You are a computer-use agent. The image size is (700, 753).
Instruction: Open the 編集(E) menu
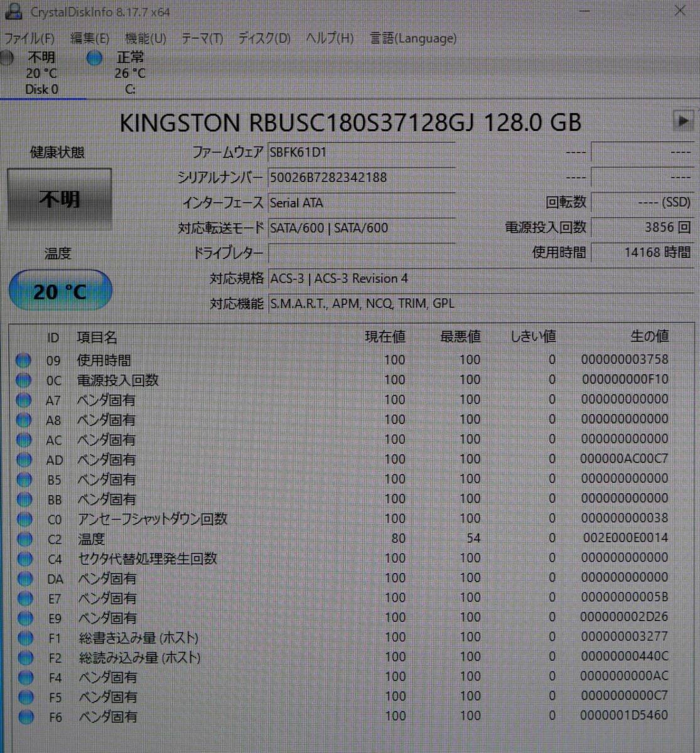tap(90, 38)
